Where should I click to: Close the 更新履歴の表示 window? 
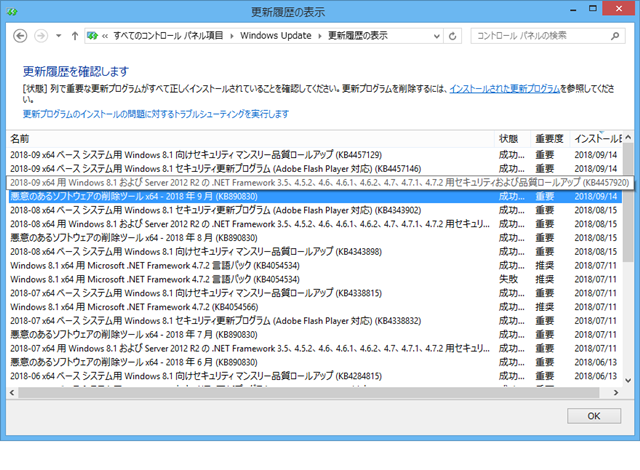[x=619, y=9]
